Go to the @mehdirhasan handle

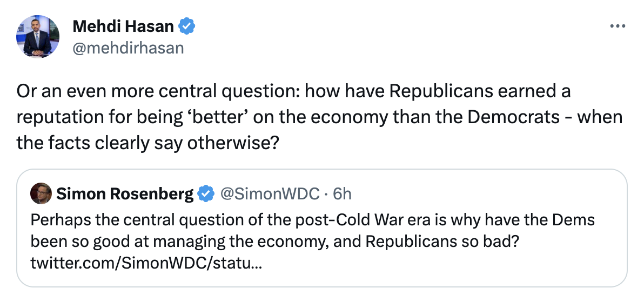(128, 48)
